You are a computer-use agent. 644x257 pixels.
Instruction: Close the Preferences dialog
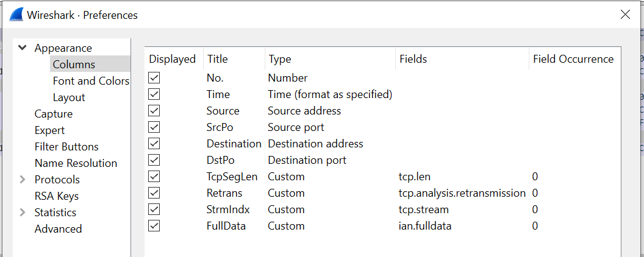point(625,15)
